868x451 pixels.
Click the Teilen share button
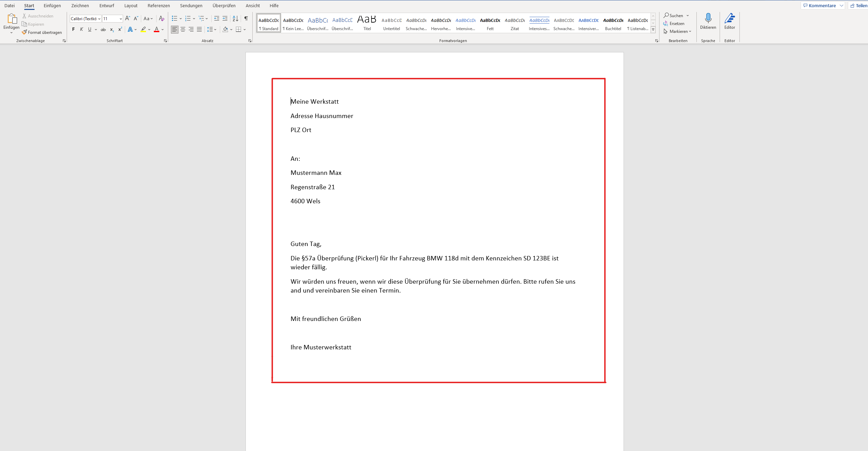858,5
